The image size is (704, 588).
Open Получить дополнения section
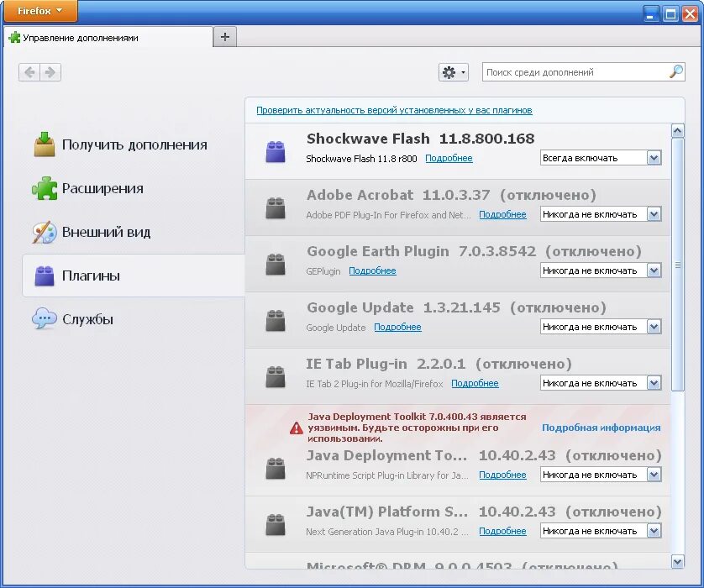point(134,145)
